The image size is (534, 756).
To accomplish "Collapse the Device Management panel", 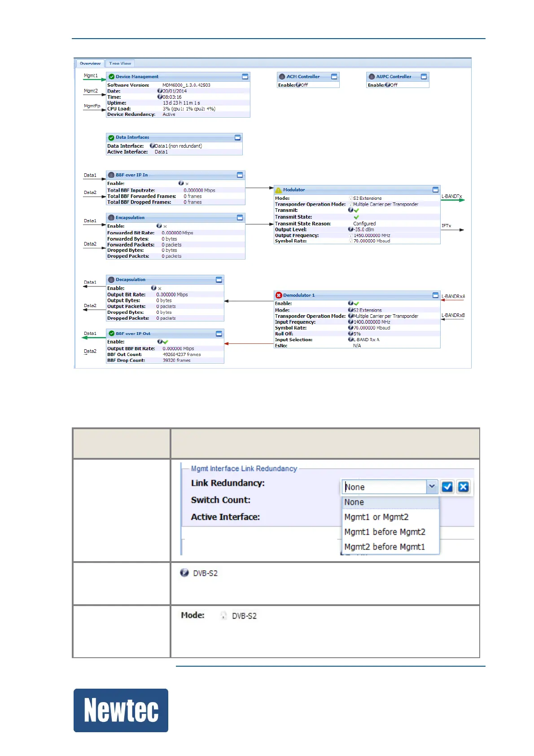I will tap(245, 77).
